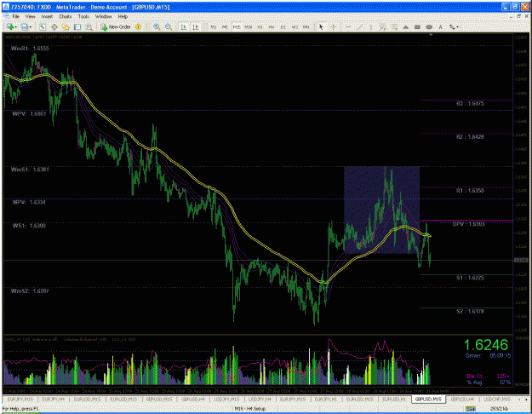Zoom in on the chart
The width and height of the screenshot is (532, 414).
(x=157, y=26)
